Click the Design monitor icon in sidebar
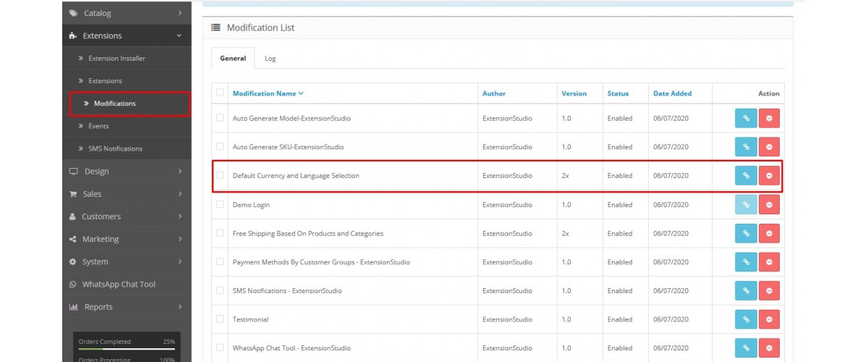This screenshot has width=868, height=362. [x=73, y=172]
